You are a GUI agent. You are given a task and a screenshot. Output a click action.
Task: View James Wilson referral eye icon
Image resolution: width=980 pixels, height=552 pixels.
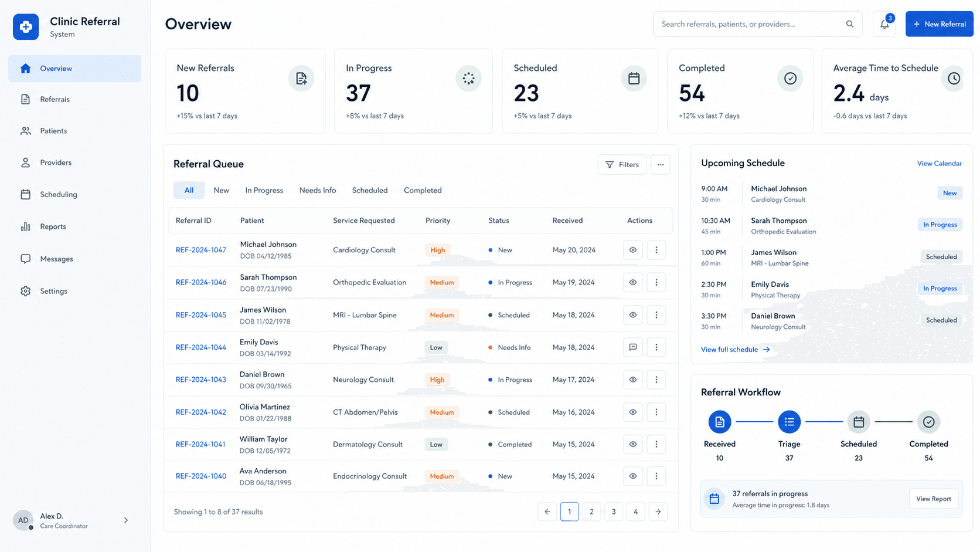pos(633,315)
